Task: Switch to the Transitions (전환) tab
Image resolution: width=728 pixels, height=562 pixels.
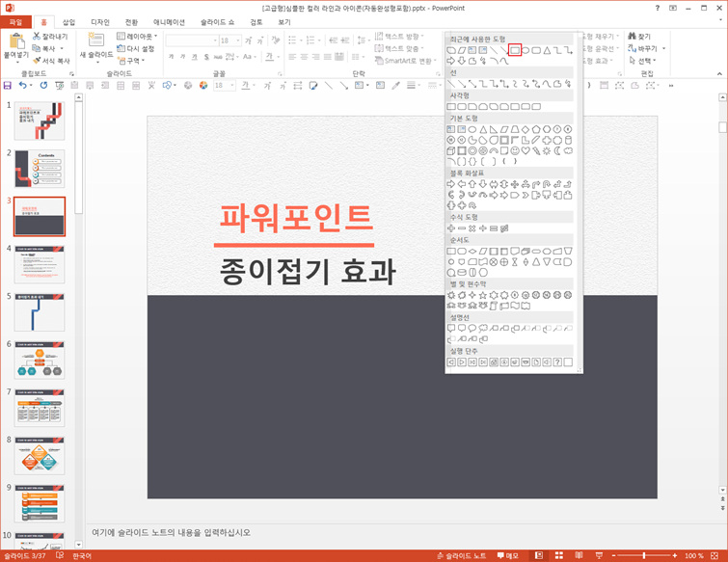Action: (131, 22)
